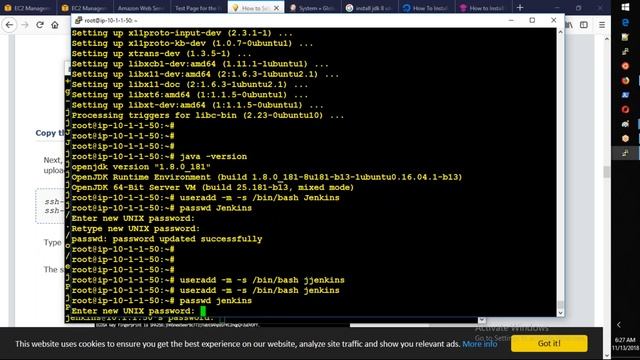Screen dimensions: 640x360
Task: Open the browser sidebar panel icon
Action: click(584, 25)
